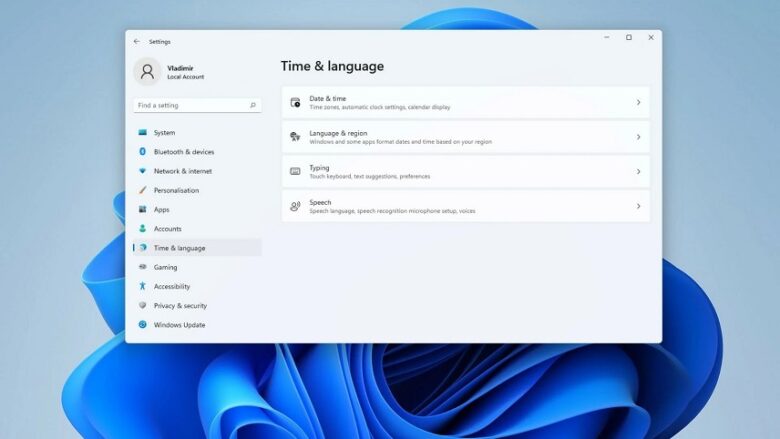Click the Gaming controller icon
Screen dimensions: 780x439
(143, 267)
